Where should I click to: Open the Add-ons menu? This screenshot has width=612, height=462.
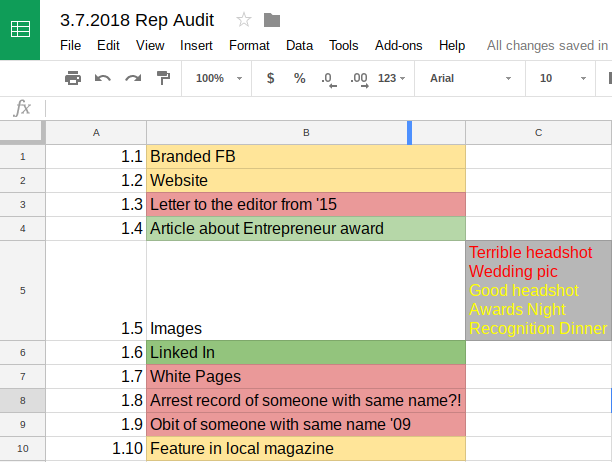tap(399, 46)
